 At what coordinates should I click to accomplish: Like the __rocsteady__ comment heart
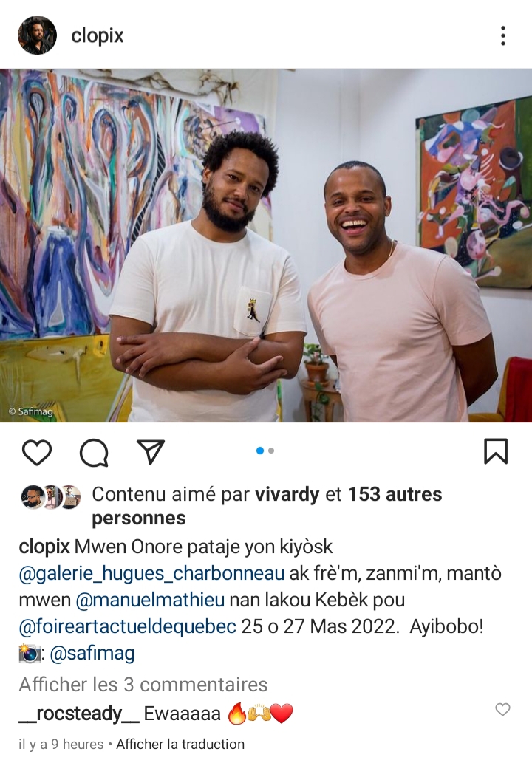click(x=502, y=710)
